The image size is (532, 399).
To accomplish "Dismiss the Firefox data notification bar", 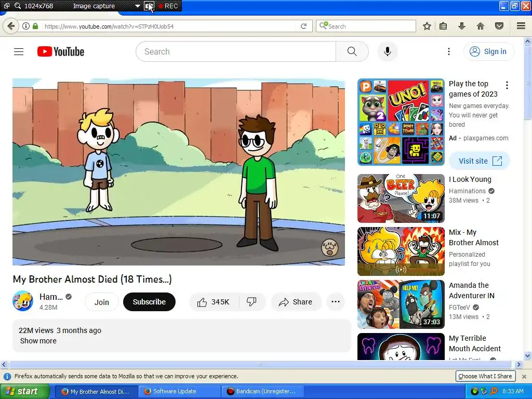I will pyautogui.click(x=524, y=376).
